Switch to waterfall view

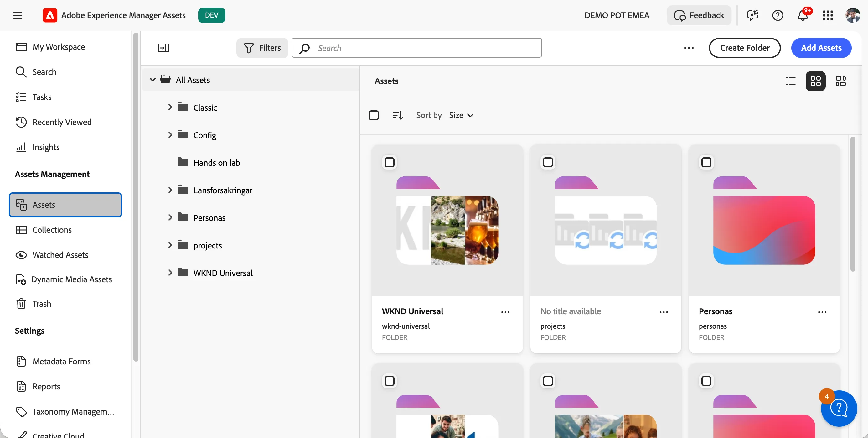pos(840,81)
